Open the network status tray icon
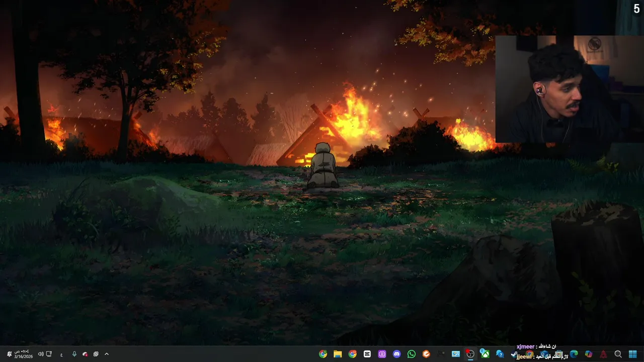This screenshot has height=362, width=644. click(49, 354)
